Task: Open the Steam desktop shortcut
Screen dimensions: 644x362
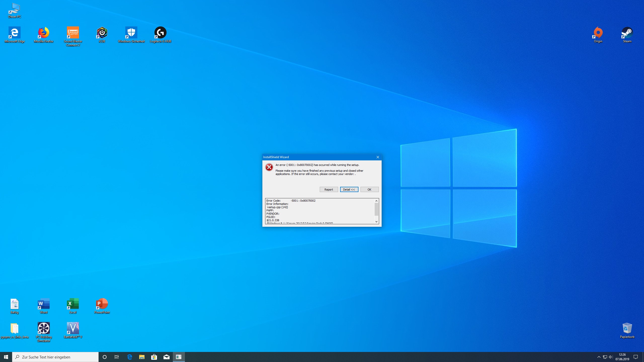Action: (x=627, y=33)
